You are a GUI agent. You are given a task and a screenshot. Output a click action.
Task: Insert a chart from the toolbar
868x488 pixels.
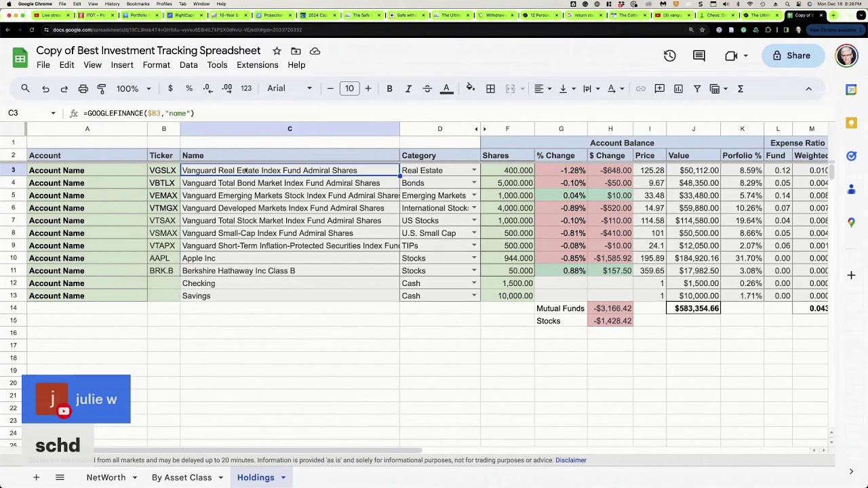678,89
